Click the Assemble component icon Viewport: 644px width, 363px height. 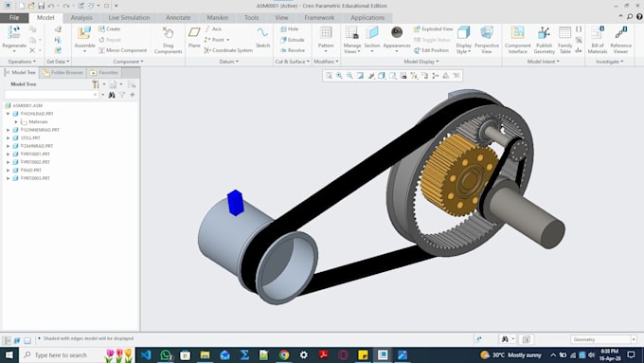(x=84, y=33)
